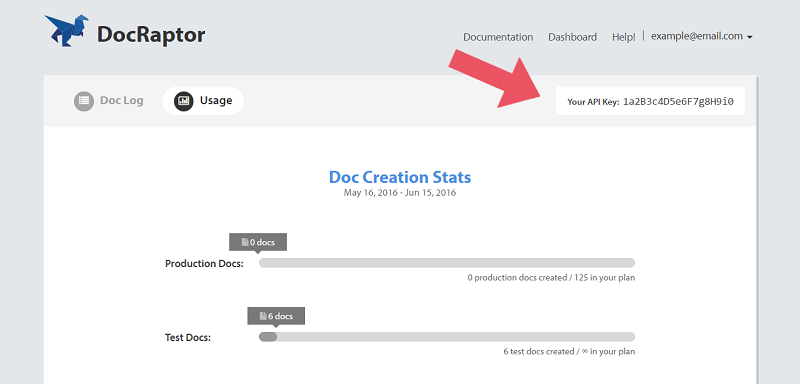Image resolution: width=800 pixels, height=384 pixels.
Task: Click the 'Test Docs:' label
Action: pos(188,337)
